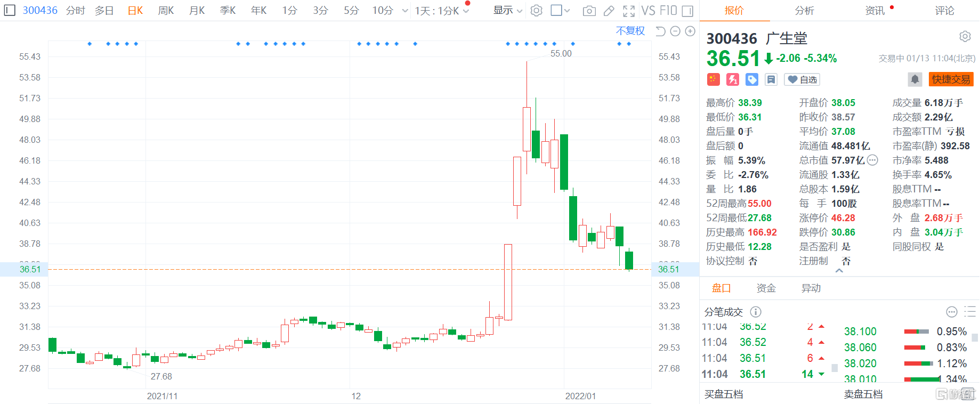Click 卖盘五档 heading
The height and width of the screenshot is (404, 980).
click(x=863, y=394)
